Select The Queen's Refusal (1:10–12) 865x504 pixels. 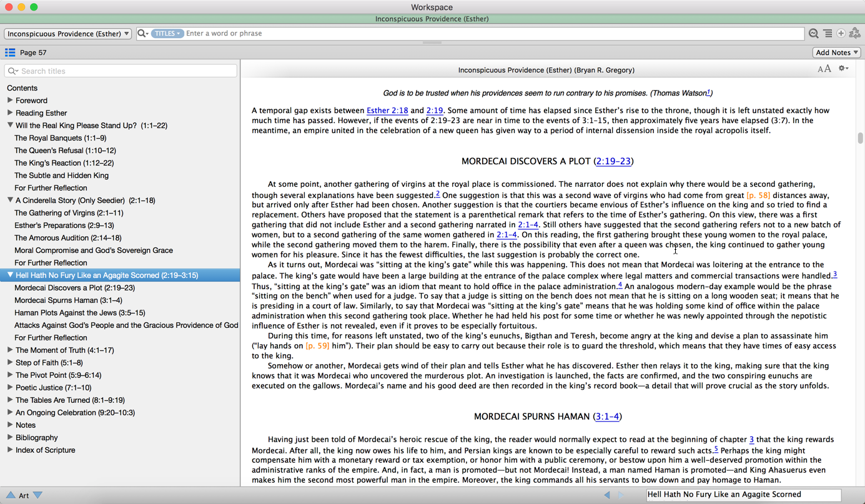tap(65, 151)
